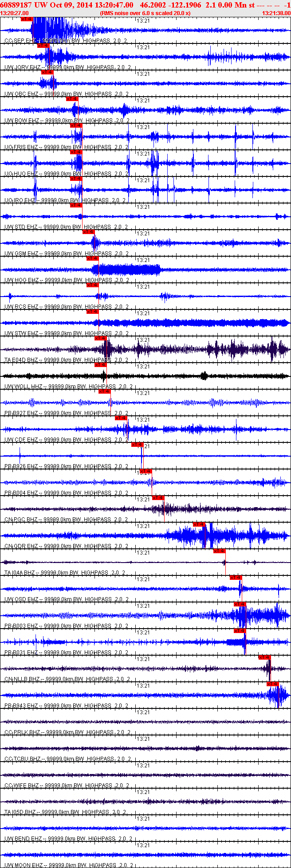Select the red pick flag on UW GSM trace
291x868 pixels.
tap(89, 232)
